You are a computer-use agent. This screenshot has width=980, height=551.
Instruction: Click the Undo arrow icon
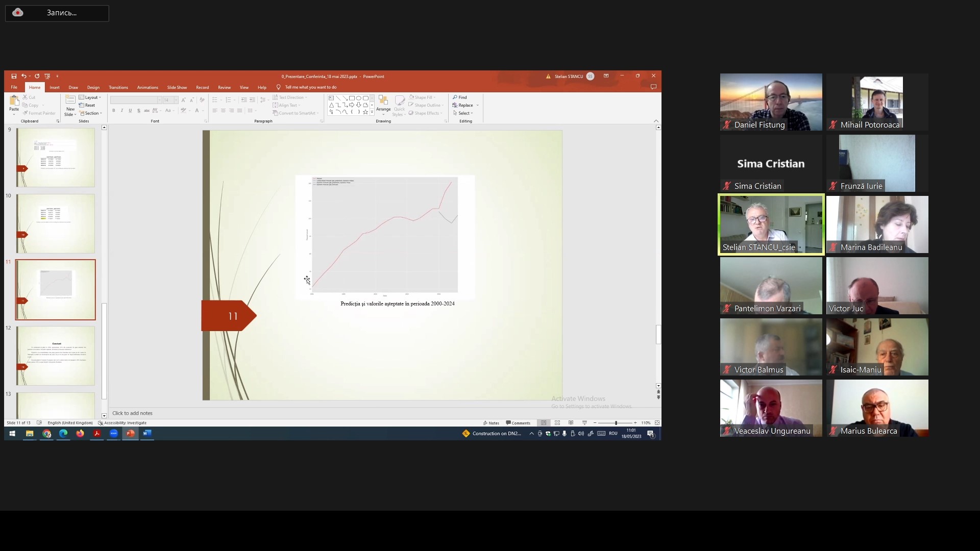click(x=23, y=77)
